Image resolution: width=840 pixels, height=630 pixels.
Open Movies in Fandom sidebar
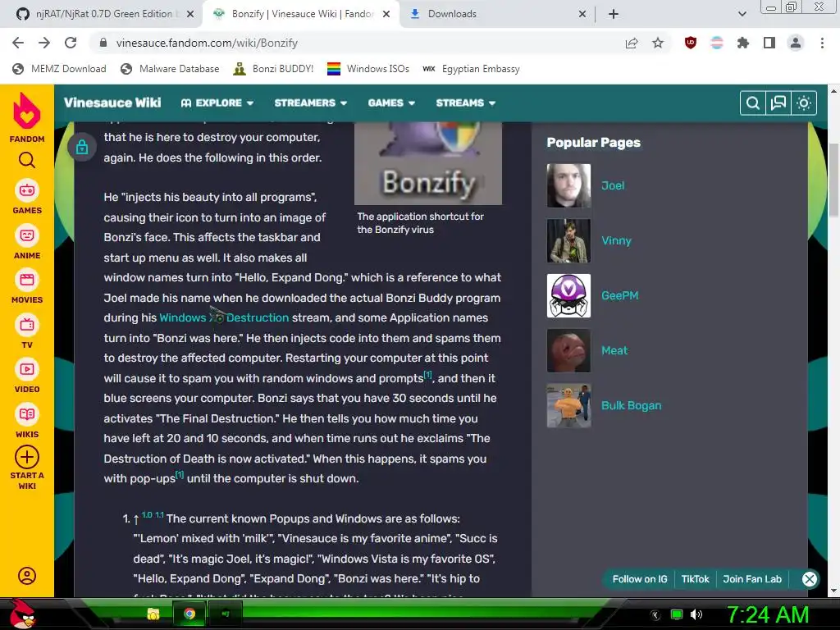(x=27, y=286)
